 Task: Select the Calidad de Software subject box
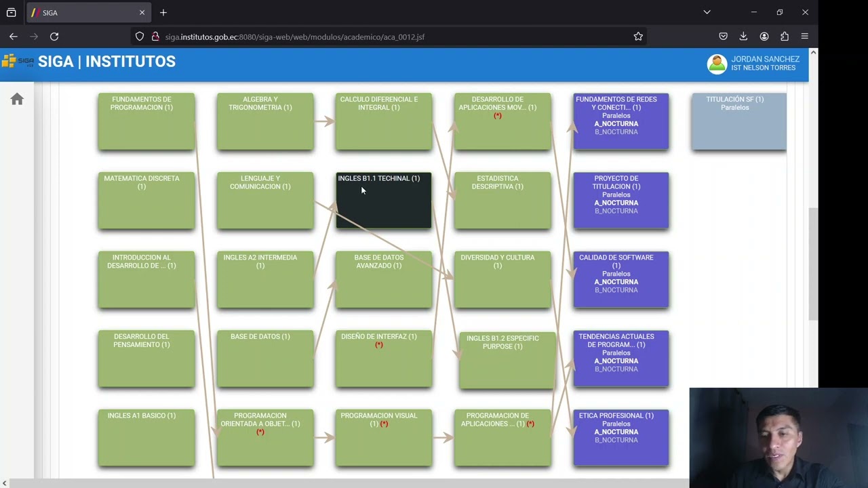[x=621, y=280]
